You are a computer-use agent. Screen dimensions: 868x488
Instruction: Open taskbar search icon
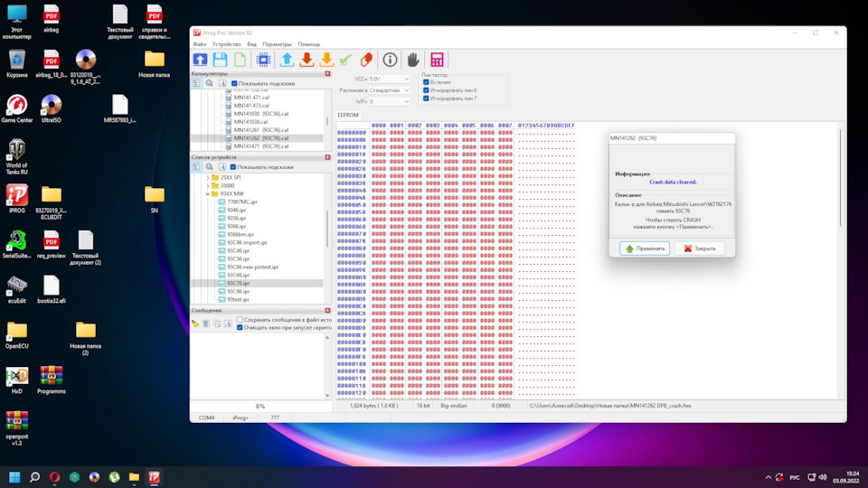[x=34, y=477]
